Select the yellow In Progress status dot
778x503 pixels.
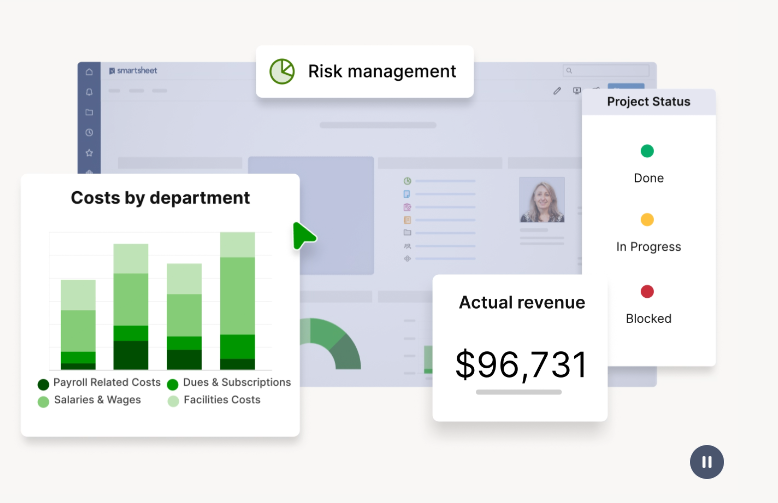point(647,219)
